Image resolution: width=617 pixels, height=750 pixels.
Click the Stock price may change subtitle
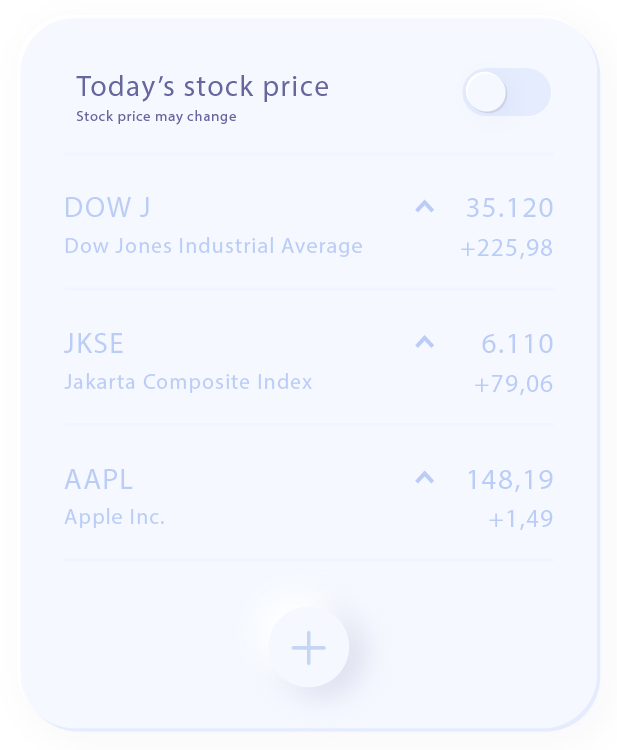(x=156, y=116)
